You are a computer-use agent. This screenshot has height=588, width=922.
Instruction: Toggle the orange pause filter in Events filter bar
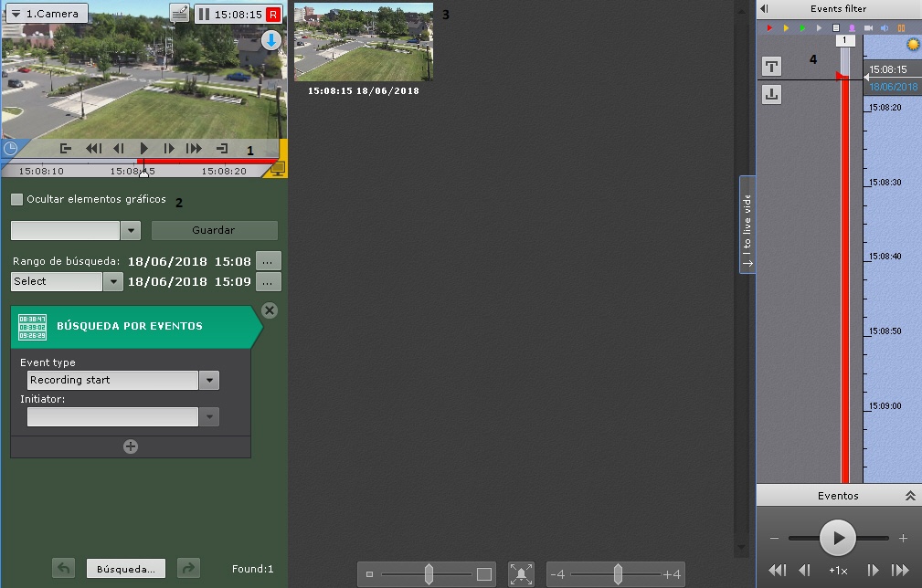[x=901, y=28]
